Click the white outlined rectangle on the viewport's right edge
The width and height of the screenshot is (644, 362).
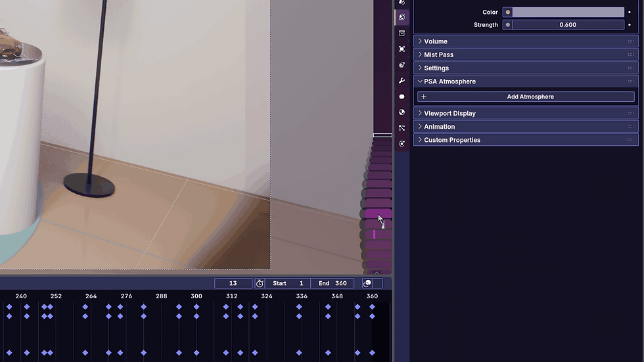click(x=382, y=135)
